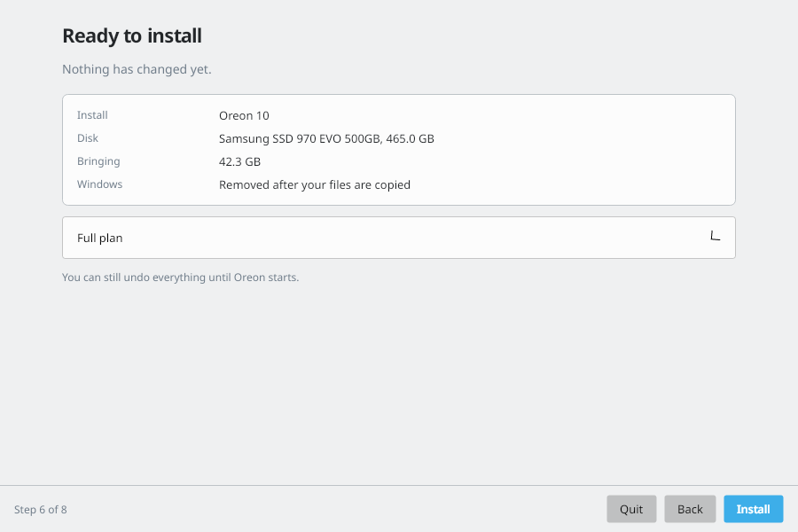Start installation with the Install button
This screenshot has width=798, height=532.
pos(753,509)
